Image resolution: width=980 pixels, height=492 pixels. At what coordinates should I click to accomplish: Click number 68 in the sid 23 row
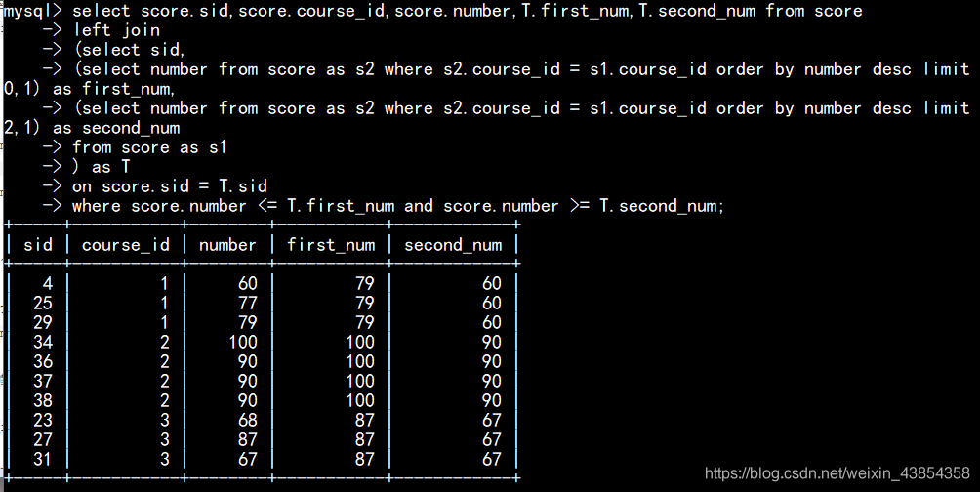(x=248, y=420)
